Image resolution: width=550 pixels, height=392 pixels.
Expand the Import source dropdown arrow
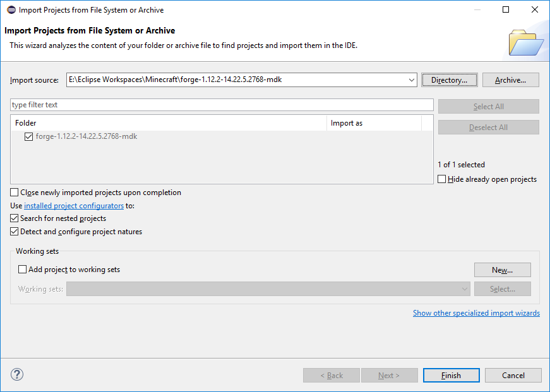[x=412, y=80]
